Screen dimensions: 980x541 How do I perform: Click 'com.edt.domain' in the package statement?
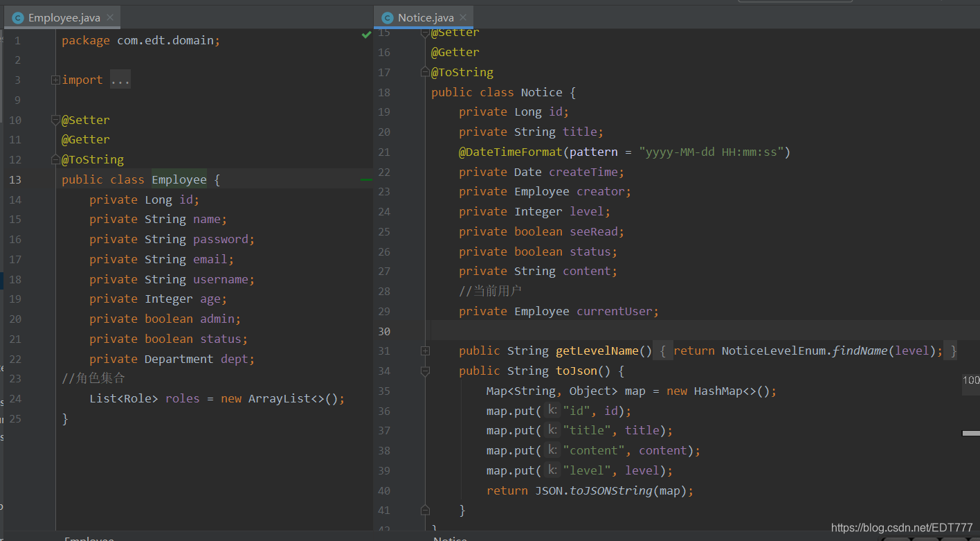(165, 41)
